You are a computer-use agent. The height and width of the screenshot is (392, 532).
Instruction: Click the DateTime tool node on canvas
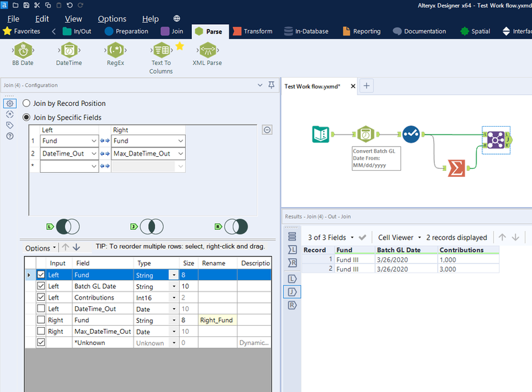[x=366, y=134]
